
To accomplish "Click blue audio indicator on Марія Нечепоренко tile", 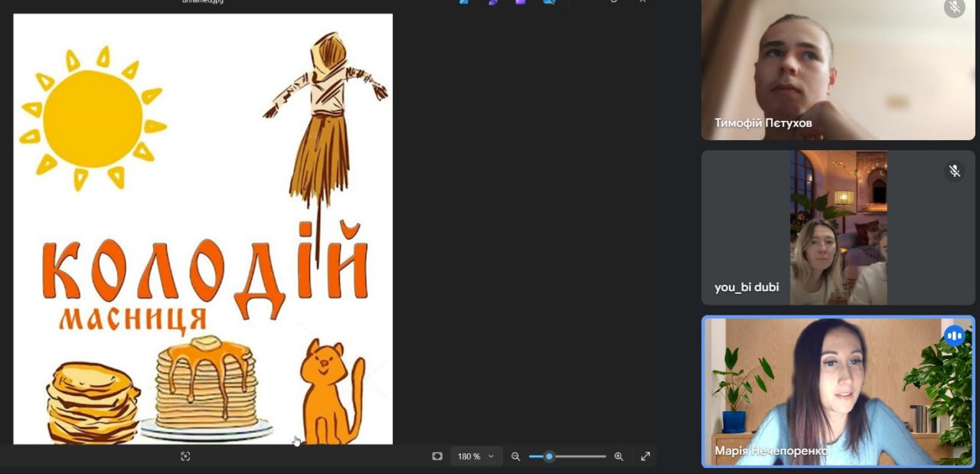I will (954, 335).
